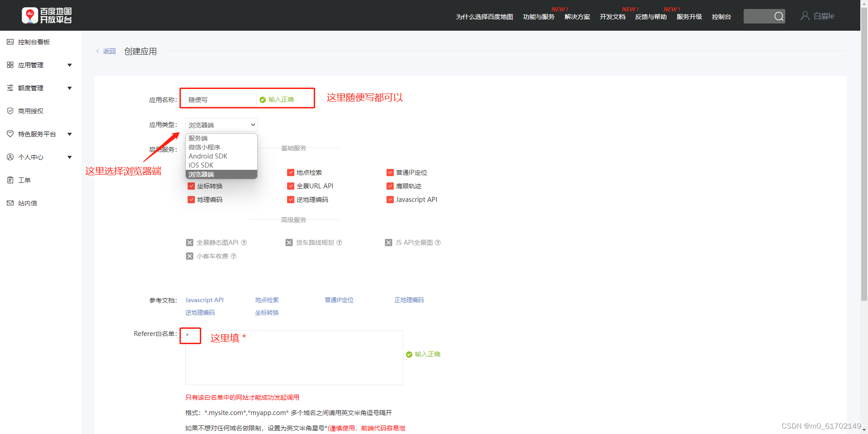Select Android SDK in the type dropdown
Screen dimensions: 868x434
222,156
